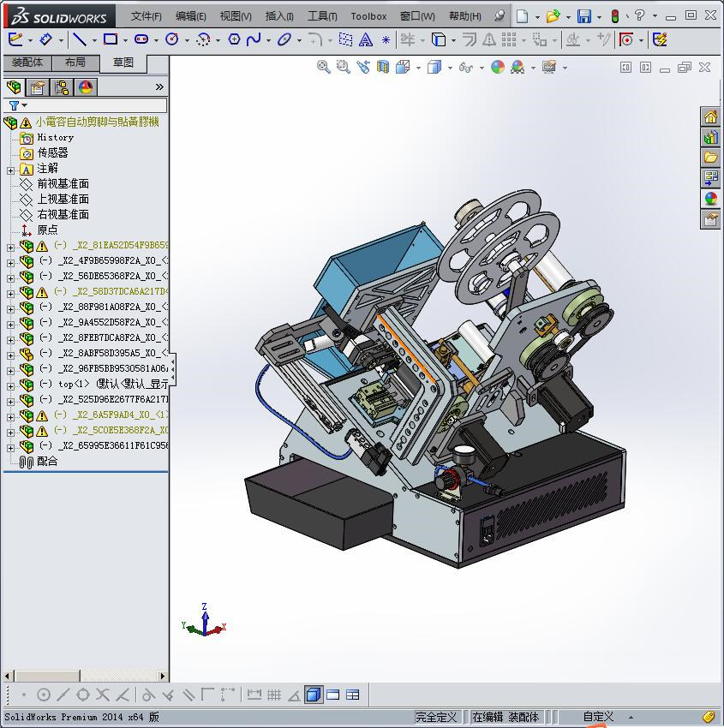The width and height of the screenshot is (724, 728).
Task: Open the PropertyManager tab icon
Action: coord(38,87)
